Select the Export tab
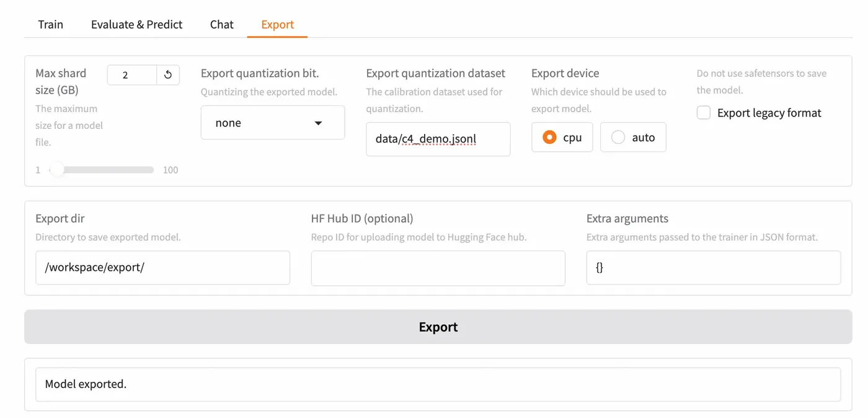This screenshot has width=868, height=419. (277, 25)
